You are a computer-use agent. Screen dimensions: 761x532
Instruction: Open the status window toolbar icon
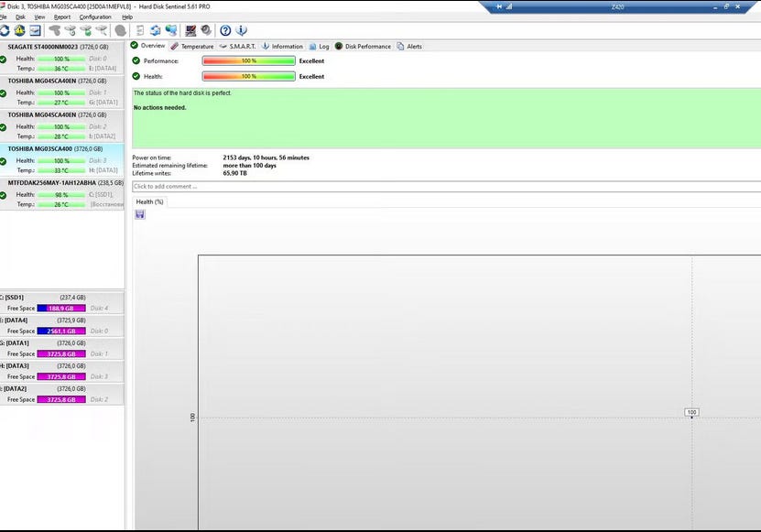pos(35,30)
